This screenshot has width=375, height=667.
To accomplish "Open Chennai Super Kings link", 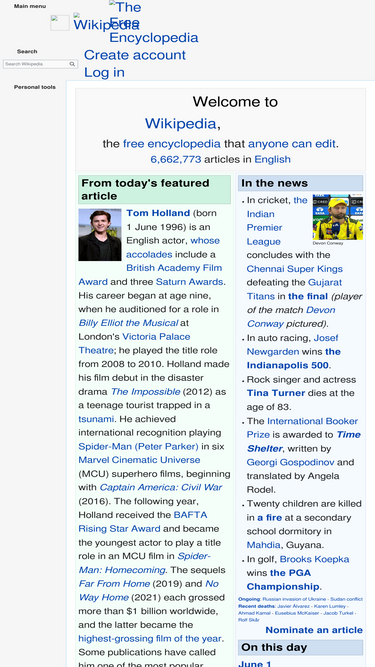I will tap(295, 269).
